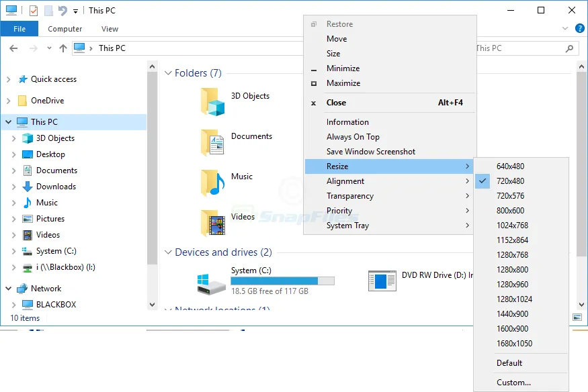Image resolution: width=588 pixels, height=392 pixels.
Task: Expand the ribbon using the chevron
Action: point(565,28)
